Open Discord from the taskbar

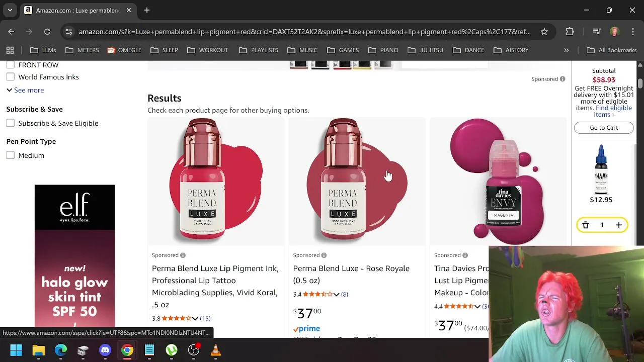coord(105,350)
